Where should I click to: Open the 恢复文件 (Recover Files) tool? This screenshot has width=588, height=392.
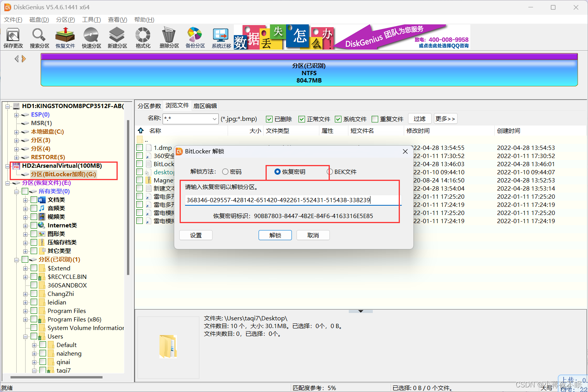click(65, 38)
